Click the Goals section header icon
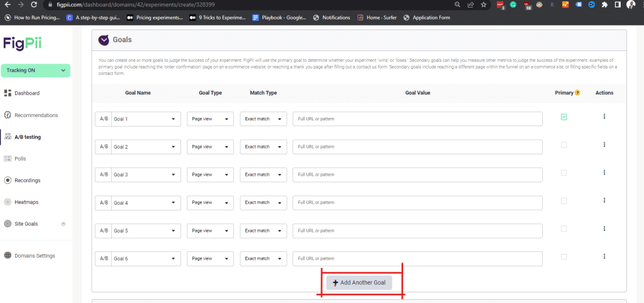Viewport: 644px width, 303px height. 104,40
